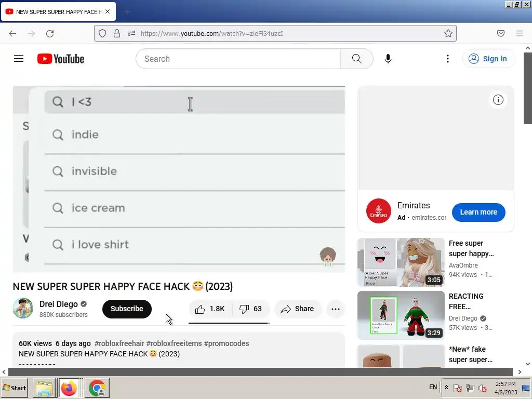Click the YouTube Search input field
This screenshot has height=399, width=532.
point(238,59)
